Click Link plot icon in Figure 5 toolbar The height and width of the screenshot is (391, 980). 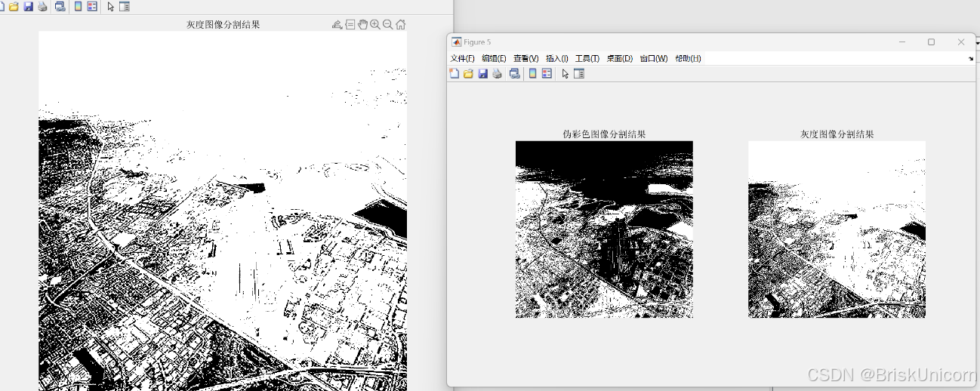[x=515, y=73]
